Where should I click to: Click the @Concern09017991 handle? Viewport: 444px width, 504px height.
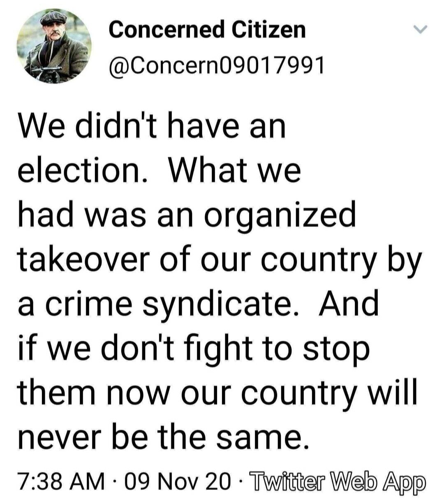click(216, 65)
